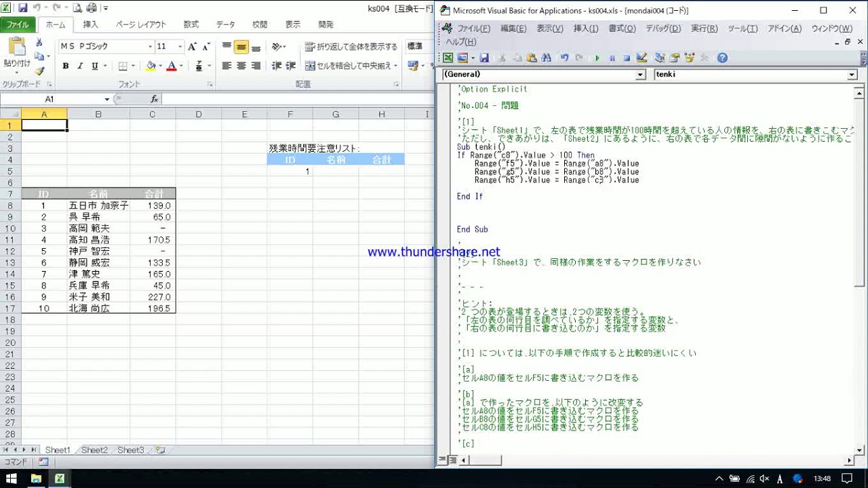Switch to the Sheet2 worksheet tab
The height and width of the screenshot is (488, 868).
(x=94, y=450)
